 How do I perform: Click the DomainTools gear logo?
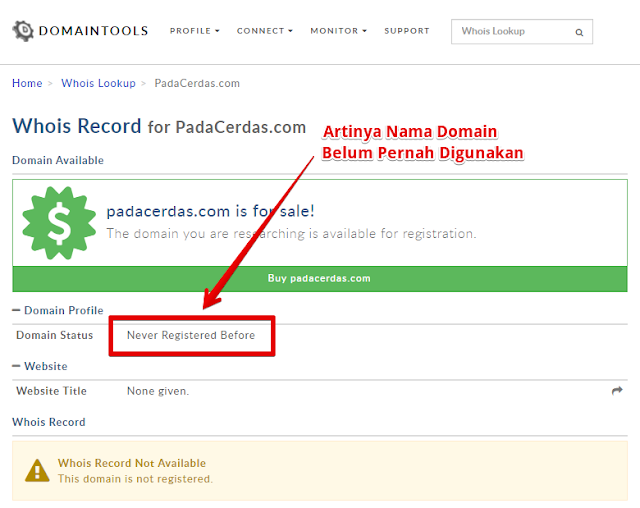23,31
